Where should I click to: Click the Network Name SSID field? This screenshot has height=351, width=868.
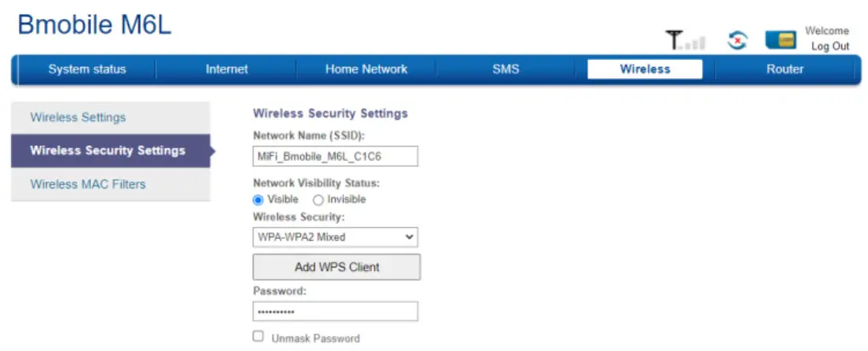[335, 156]
